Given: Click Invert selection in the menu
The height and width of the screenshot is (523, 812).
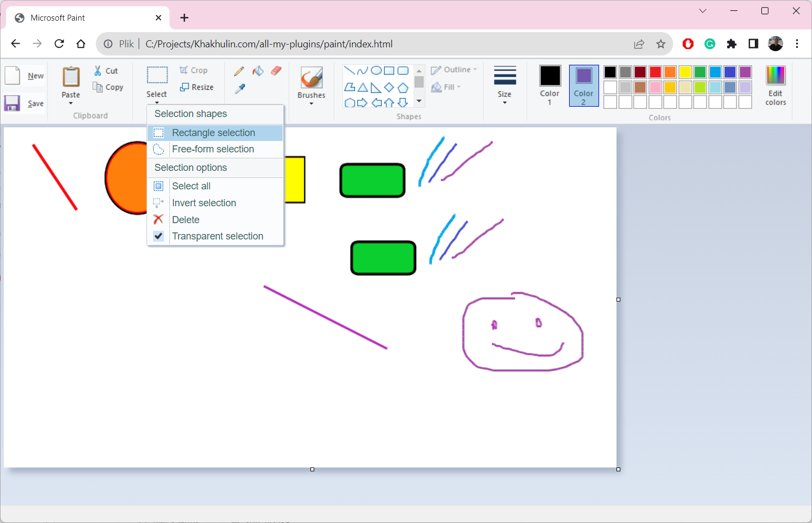Looking at the screenshot, I should point(204,202).
